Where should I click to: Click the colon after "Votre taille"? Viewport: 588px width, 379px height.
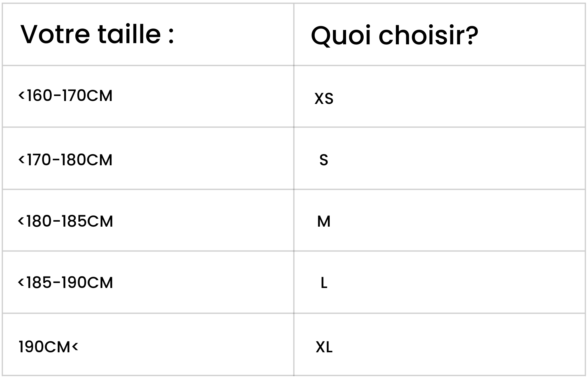[x=171, y=36]
